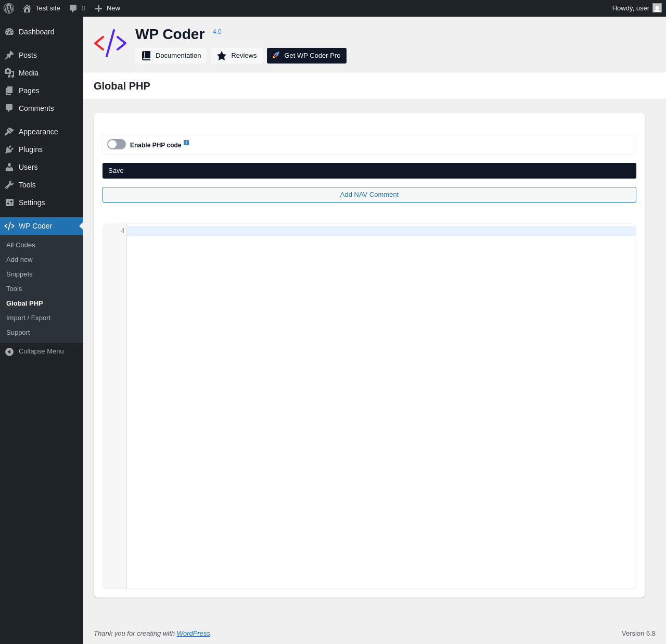Click the Save button
The width and height of the screenshot is (666, 644).
click(x=369, y=171)
